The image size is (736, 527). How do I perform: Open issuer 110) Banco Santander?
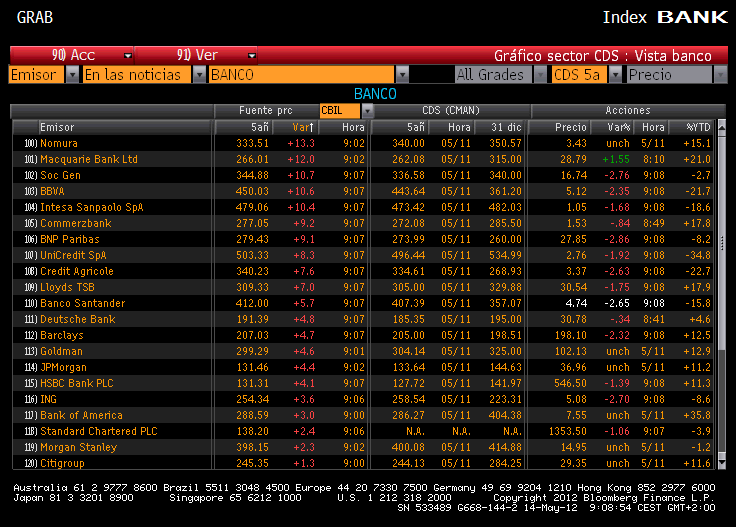[x=83, y=303]
